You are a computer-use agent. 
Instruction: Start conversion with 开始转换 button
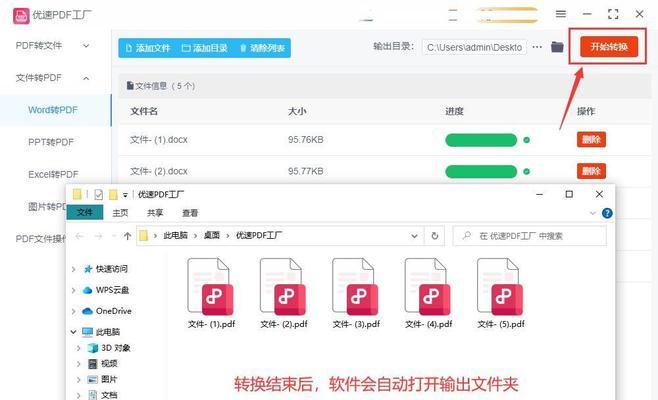tap(609, 47)
